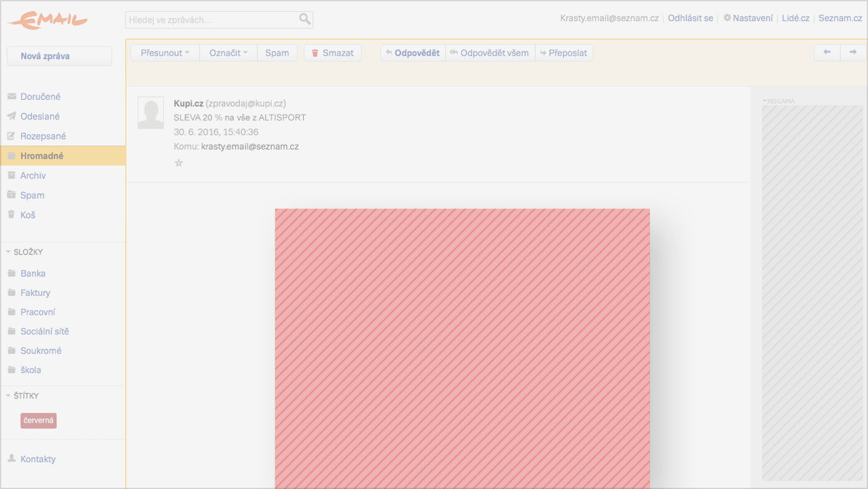Click the Doručené envelope icon
The image size is (868, 489).
(11, 97)
